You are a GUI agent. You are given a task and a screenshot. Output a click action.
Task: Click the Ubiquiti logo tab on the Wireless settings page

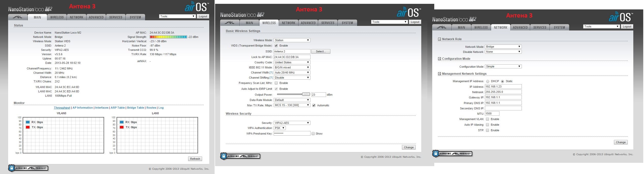(230, 23)
